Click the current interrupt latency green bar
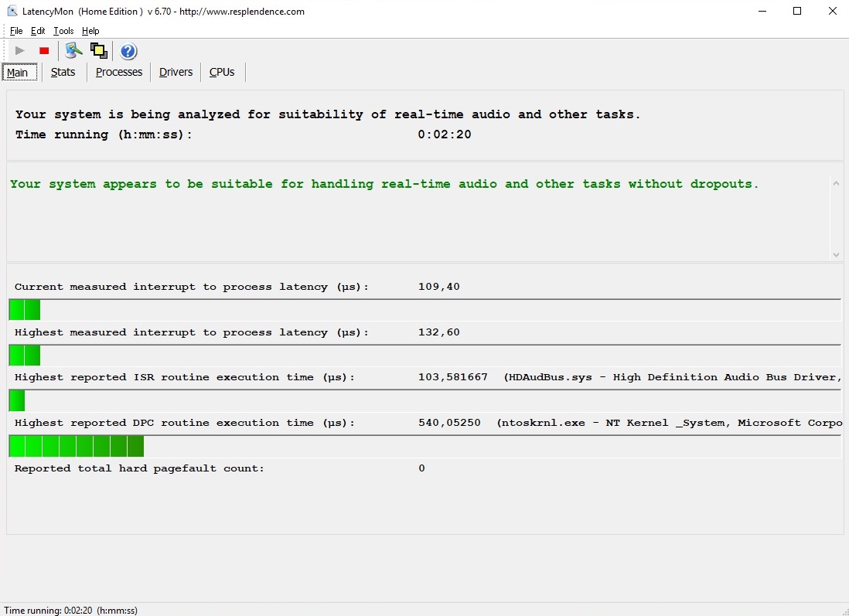849x616 pixels. (x=25, y=310)
